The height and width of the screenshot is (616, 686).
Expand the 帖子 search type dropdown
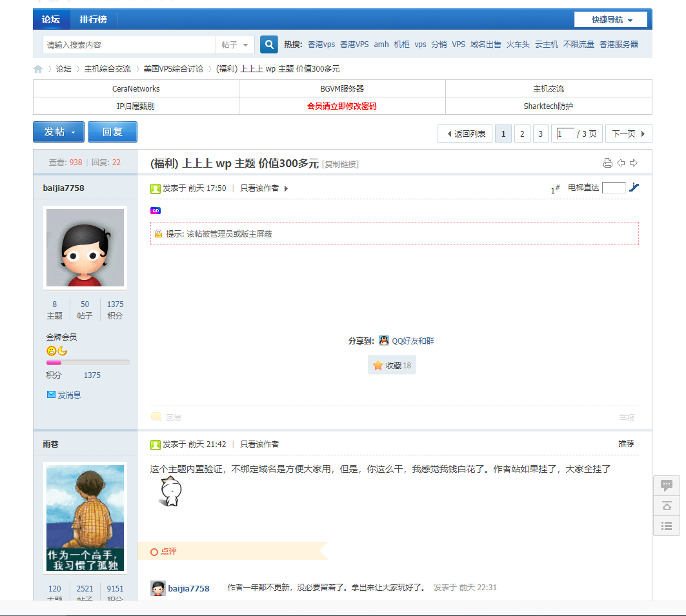tap(235, 45)
